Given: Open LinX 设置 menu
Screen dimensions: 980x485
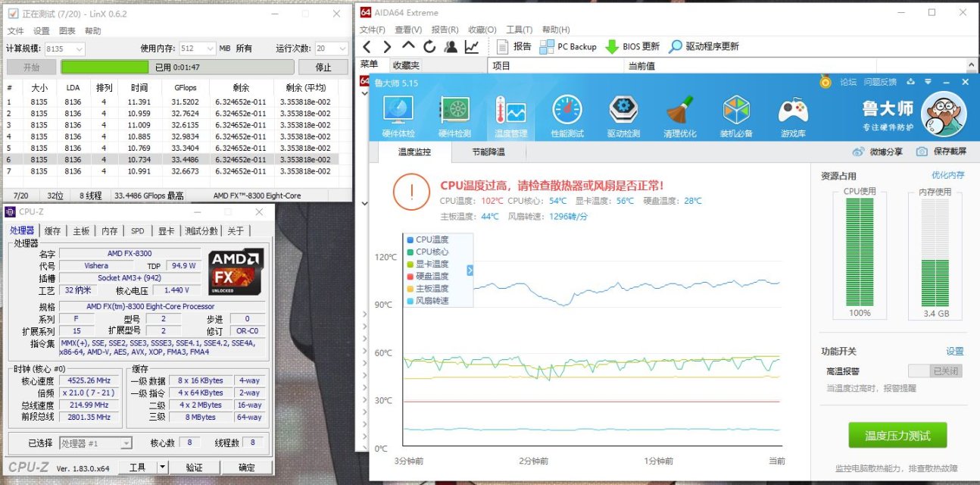Looking at the screenshot, I should coord(42,31).
